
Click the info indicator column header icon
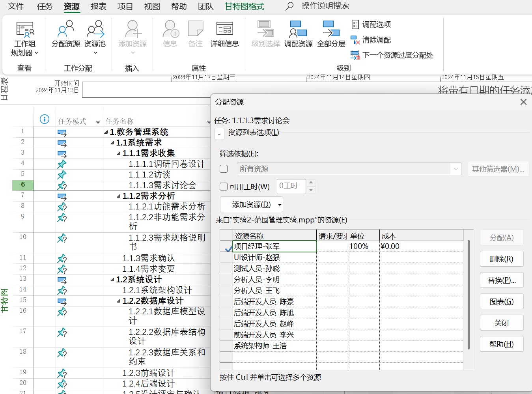coord(45,119)
